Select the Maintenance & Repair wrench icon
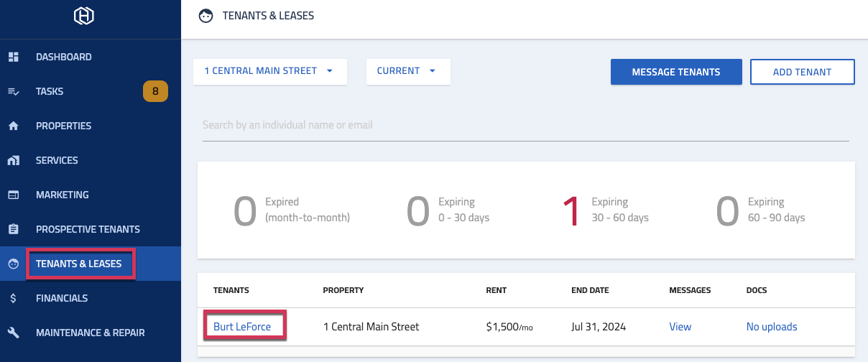Image resolution: width=868 pixels, height=362 pixels. 13,333
